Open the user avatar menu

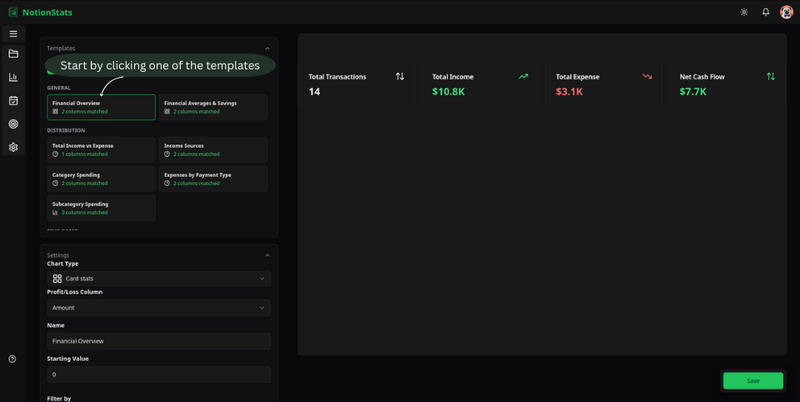786,12
